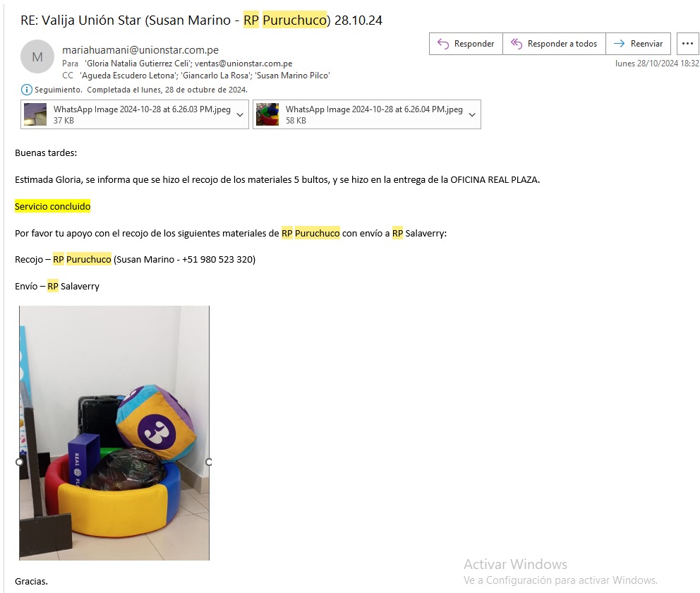Image resolution: width=700 pixels, height=593 pixels.
Task: Open the three-dots more actions menu
Action: click(x=687, y=43)
